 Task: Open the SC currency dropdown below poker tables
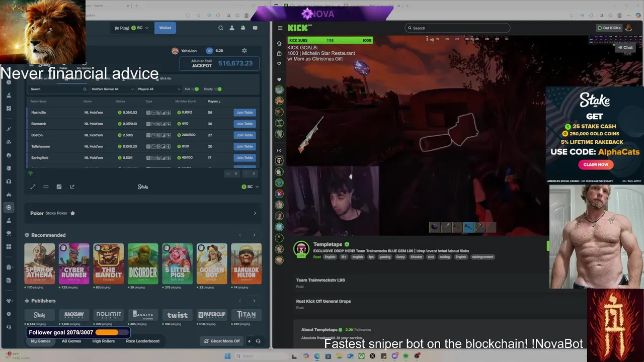tap(250, 187)
